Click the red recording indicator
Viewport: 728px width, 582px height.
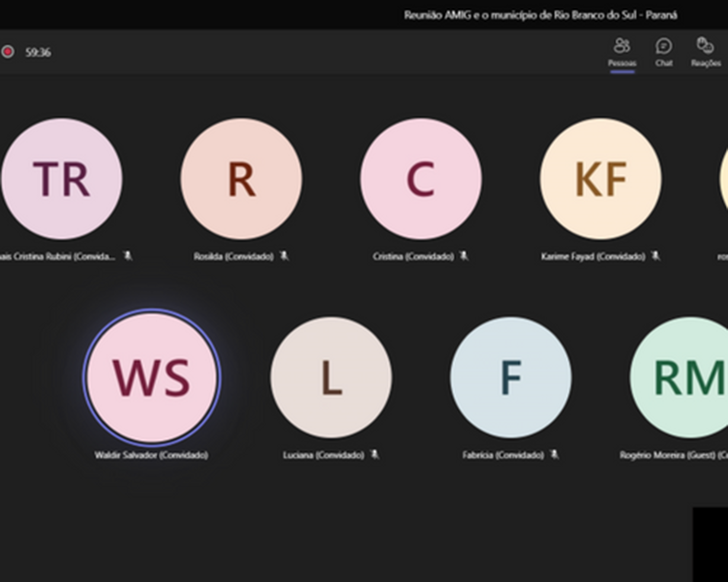8,52
